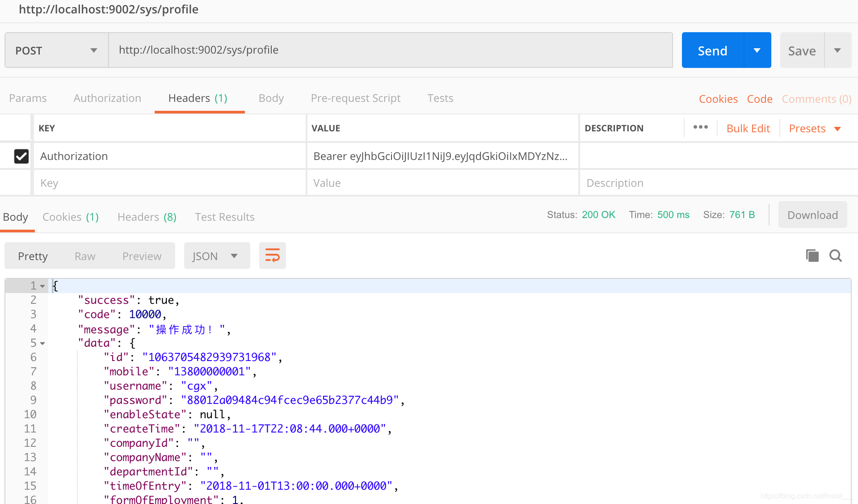Open the response search magnifier icon

[x=835, y=256]
